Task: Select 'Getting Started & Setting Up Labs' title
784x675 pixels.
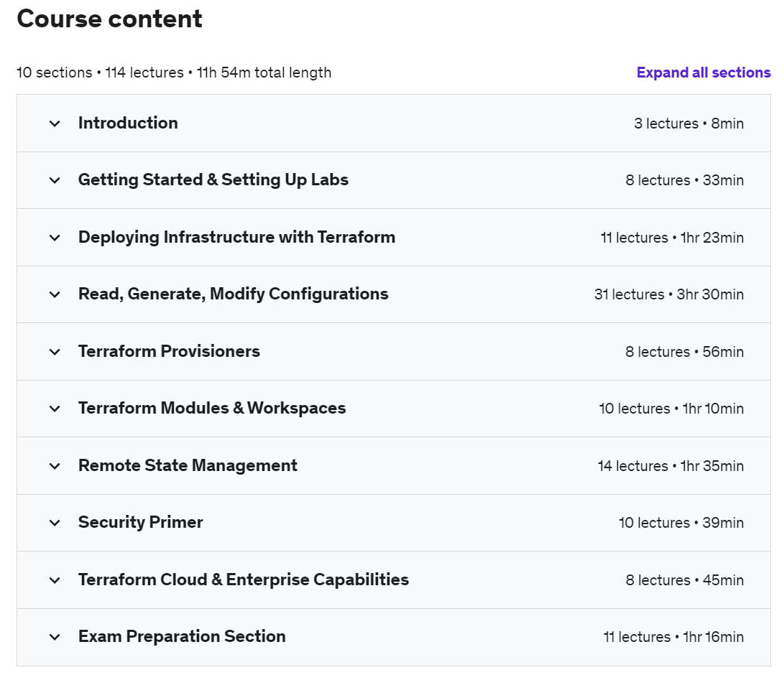Action: pos(213,180)
